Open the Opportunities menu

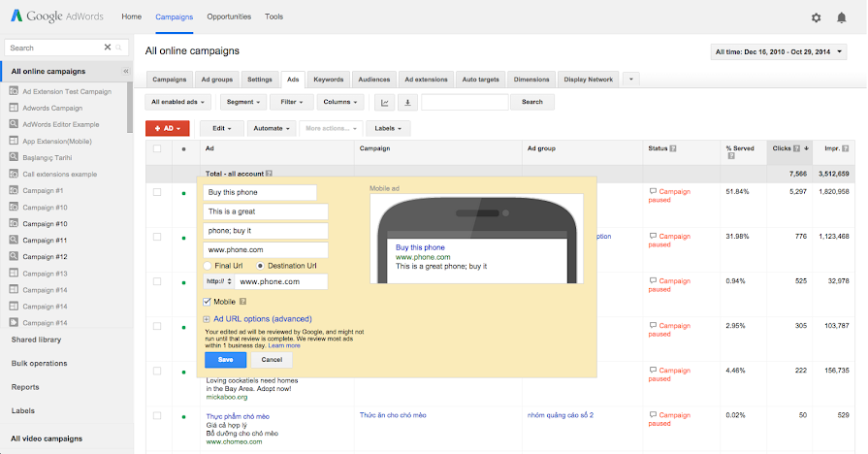[x=229, y=16]
